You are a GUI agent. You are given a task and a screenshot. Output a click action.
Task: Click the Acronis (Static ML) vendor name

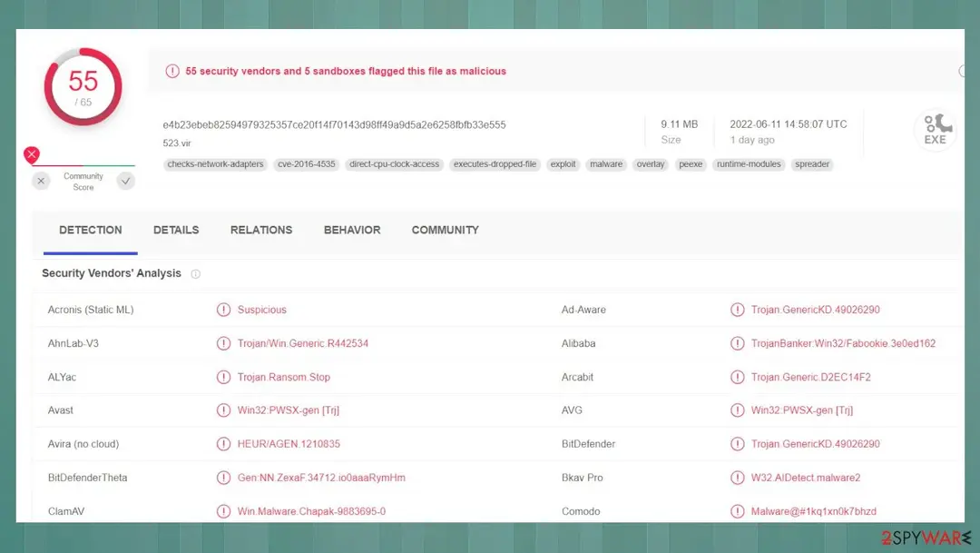click(x=91, y=310)
